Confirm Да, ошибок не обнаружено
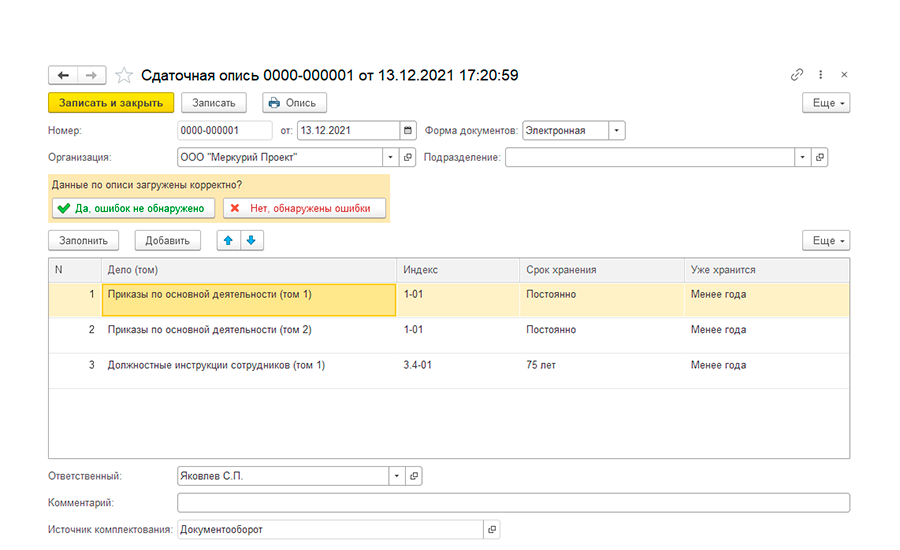 pos(133,208)
